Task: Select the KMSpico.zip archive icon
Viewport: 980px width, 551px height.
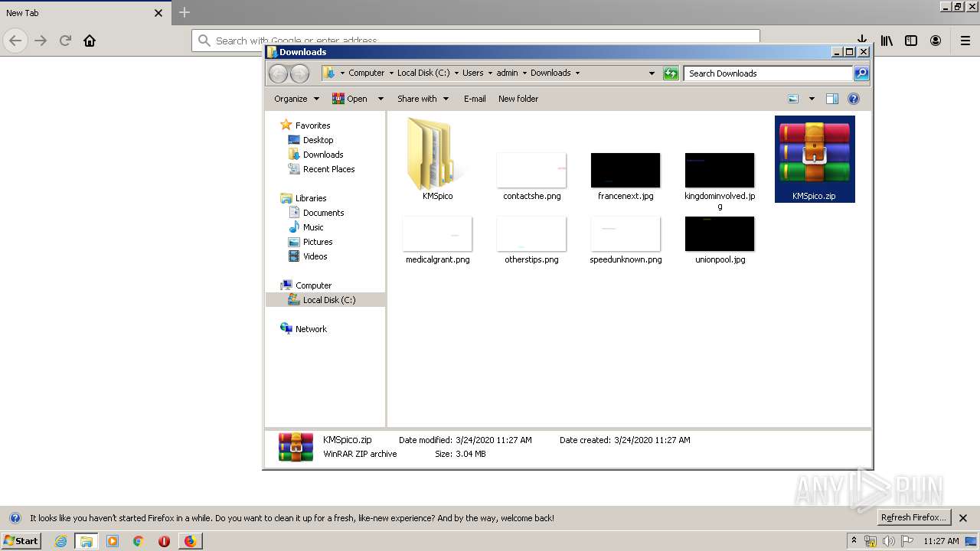Action: pos(815,152)
